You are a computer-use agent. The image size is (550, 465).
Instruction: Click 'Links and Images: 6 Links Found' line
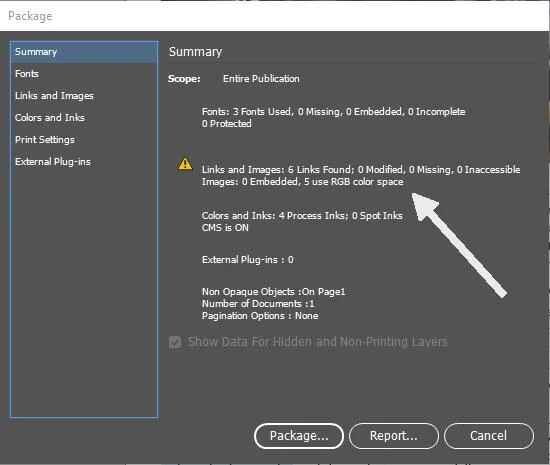pyautogui.click(x=361, y=170)
